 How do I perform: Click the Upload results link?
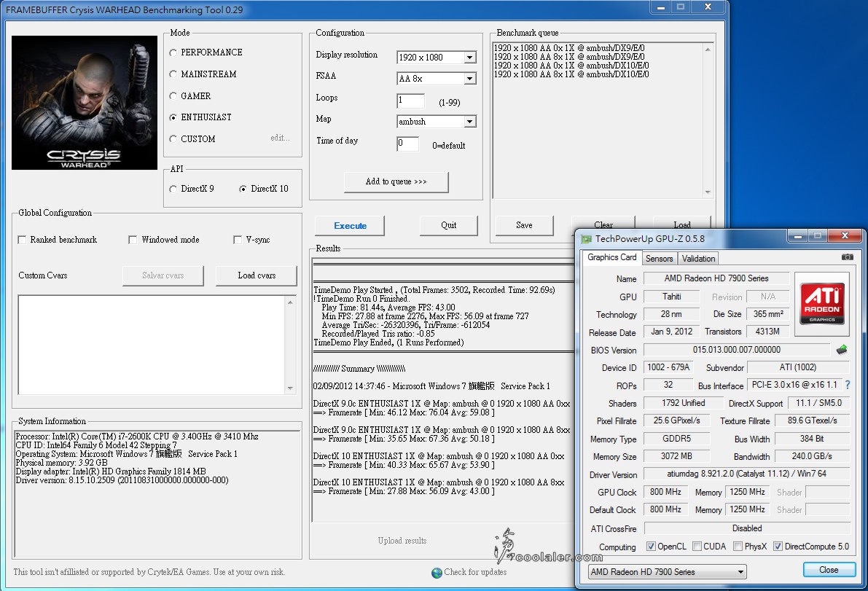pyautogui.click(x=402, y=541)
